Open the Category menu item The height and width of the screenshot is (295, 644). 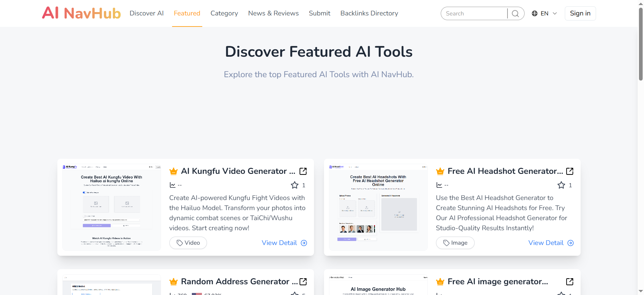(224, 13)
